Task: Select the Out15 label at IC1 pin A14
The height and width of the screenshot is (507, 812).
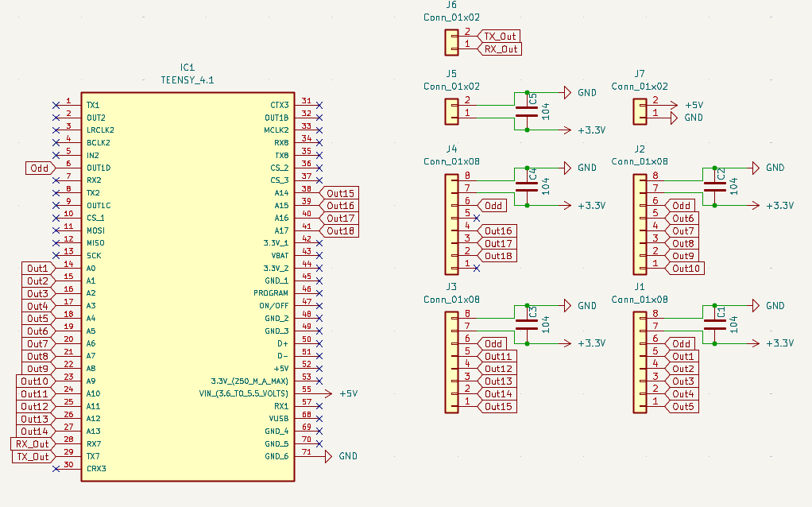Action: click(x=339, y=193)
